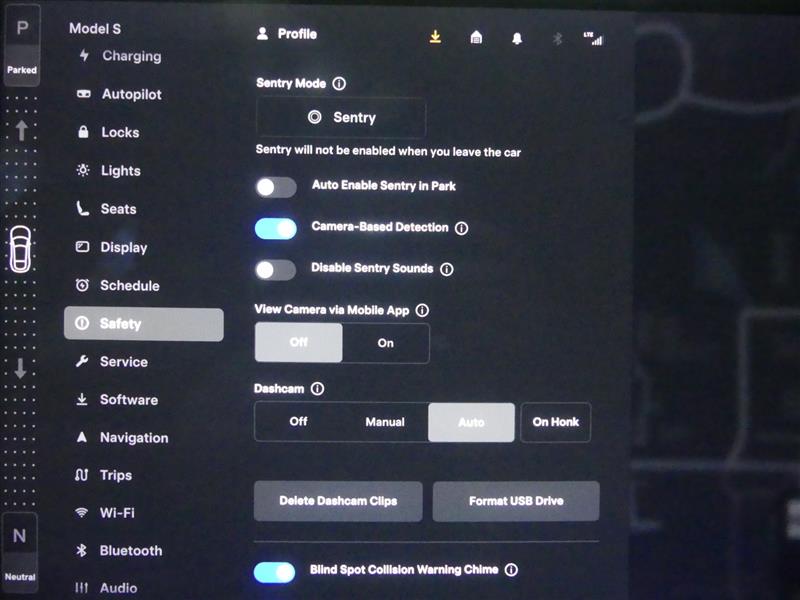Open the garage door HomeLink icon
The image size is (800, 600).
click(477, 38)
